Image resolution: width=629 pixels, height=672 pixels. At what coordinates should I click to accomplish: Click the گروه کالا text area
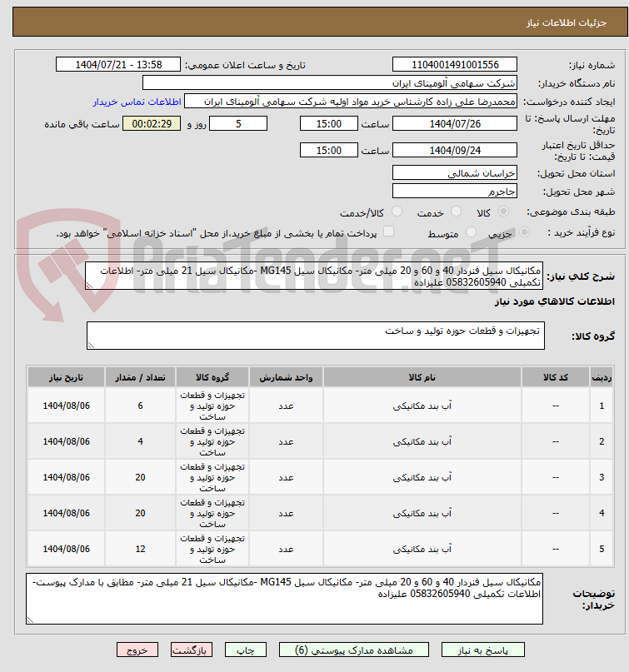[315, 336]
